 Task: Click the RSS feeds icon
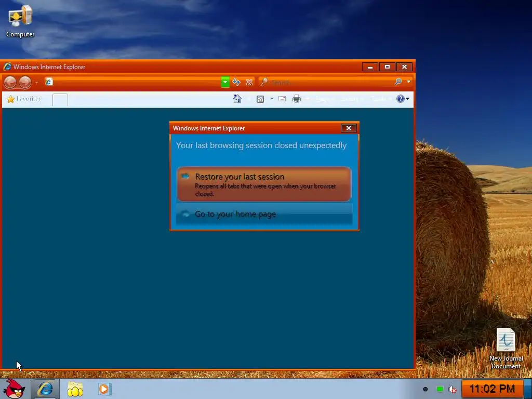click(x=260, y=99)
